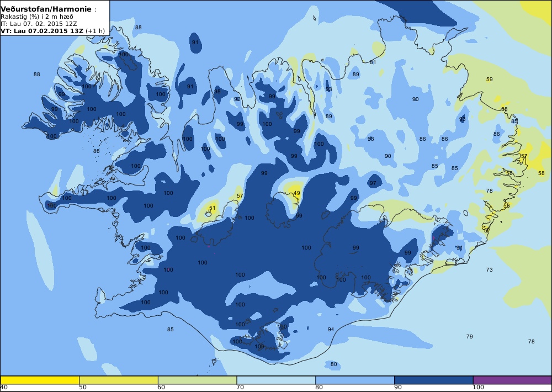Click the humidity value '79' on the map
Image resolution: width=552 pixels, height=392 pixels.
point(469,336)
